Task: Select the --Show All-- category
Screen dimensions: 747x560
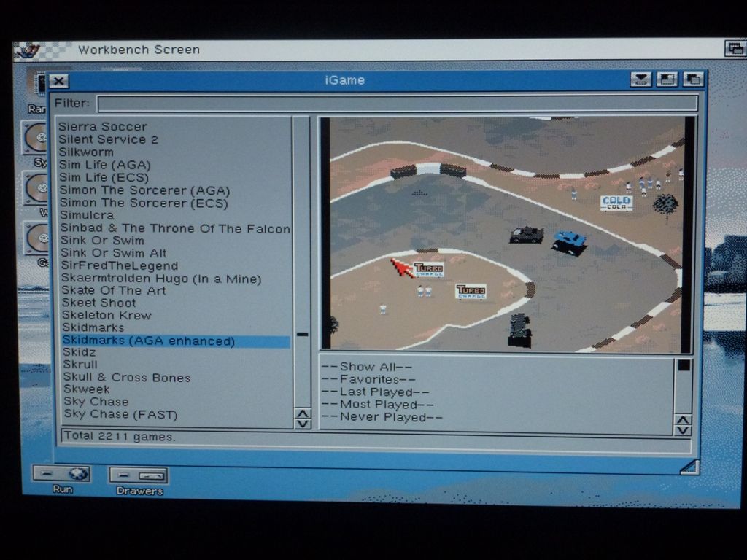Action: (x=367, y=367)
